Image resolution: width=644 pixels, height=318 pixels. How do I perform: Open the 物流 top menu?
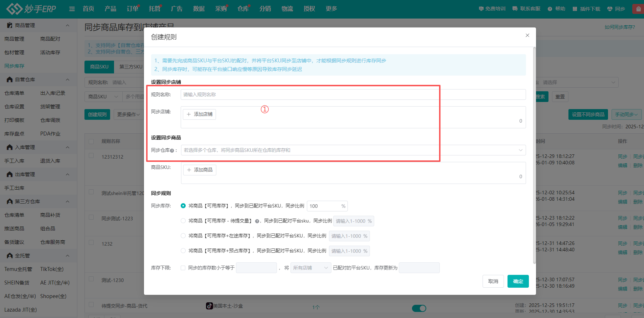click(x=287, y=9)
